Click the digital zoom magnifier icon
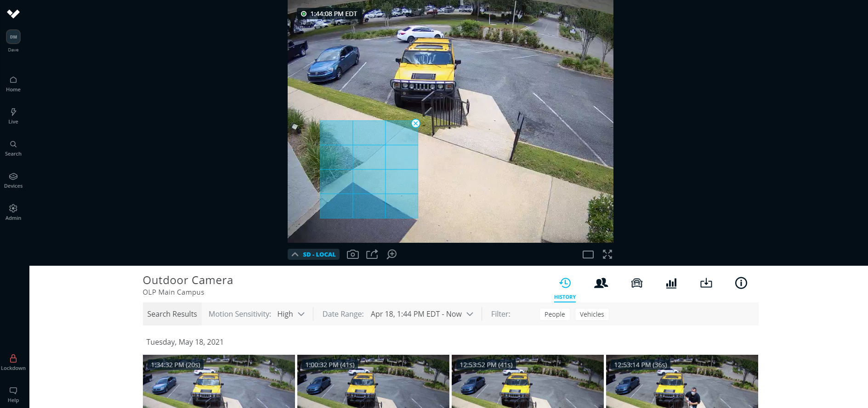 pos(391,254)
